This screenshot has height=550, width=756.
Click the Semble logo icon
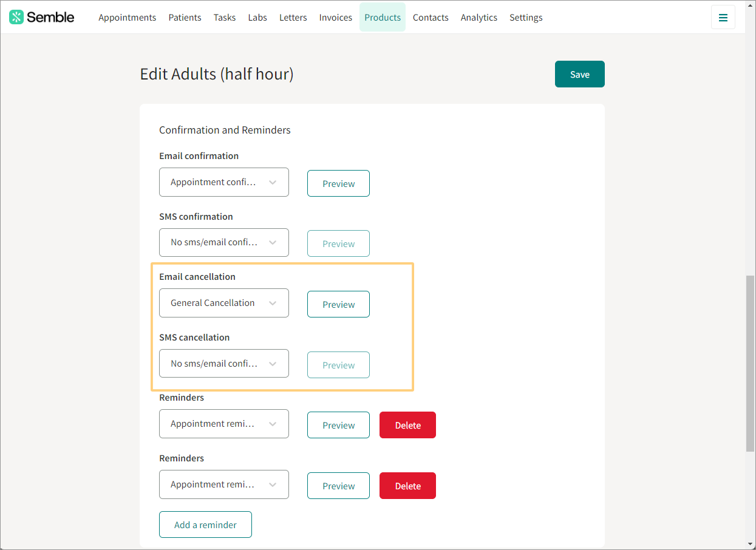pyautogui.click(x=16, y=17)
